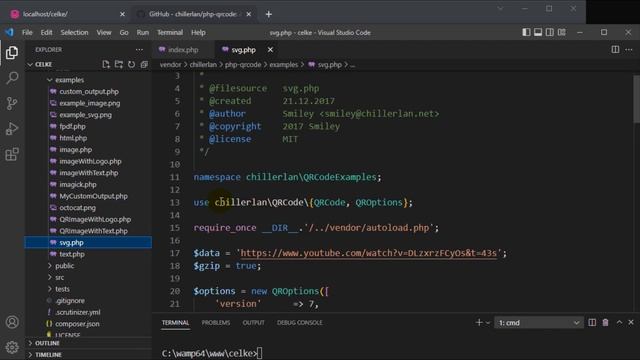Screen dimensions: 640x360
Task: Toggle the secondary side bar layout icon
Action: 550,32
